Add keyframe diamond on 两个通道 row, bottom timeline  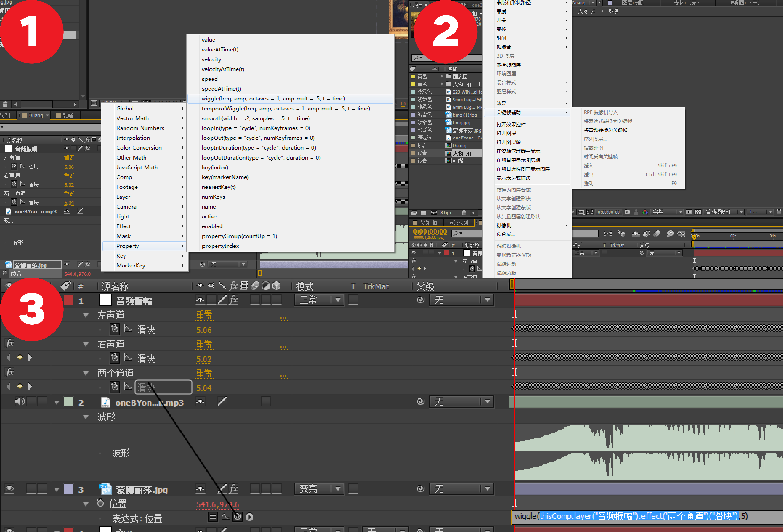[20, 386]
